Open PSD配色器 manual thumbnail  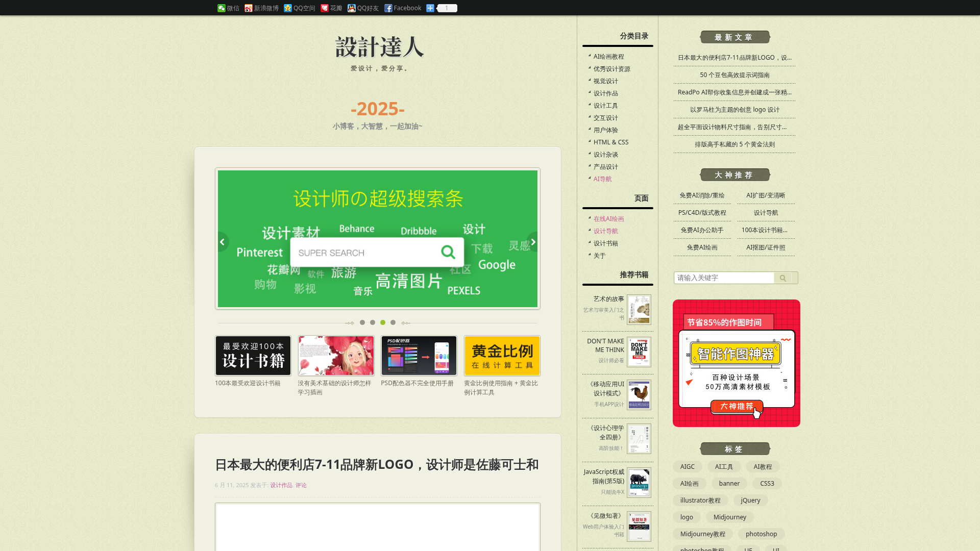coord(419,356)
